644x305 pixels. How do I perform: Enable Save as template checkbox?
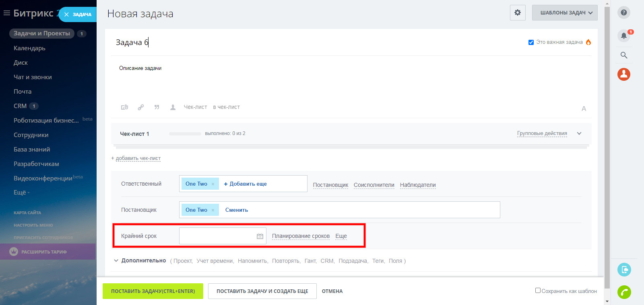tap(538, 291)
